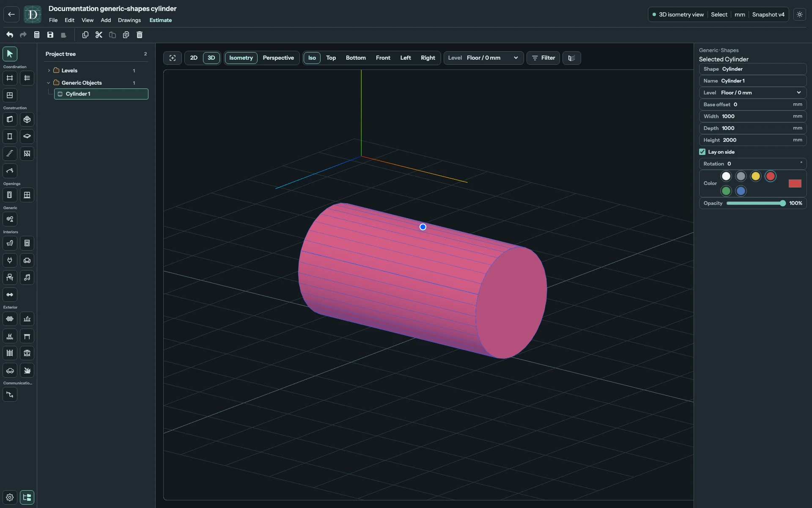Toggle the light theme sun icon
Viewport: 812px width, 508px height.
coord(800,14)
